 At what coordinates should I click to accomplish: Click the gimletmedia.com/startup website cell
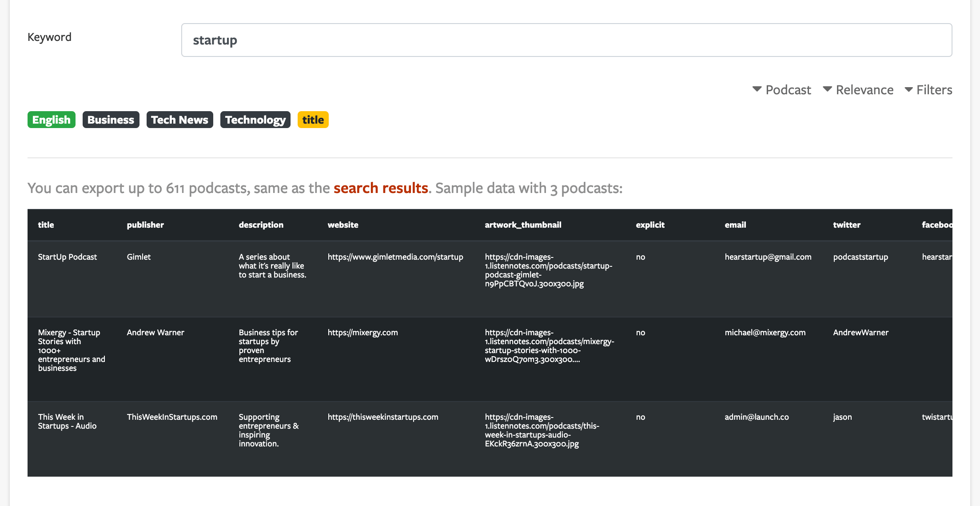point(395,257)
